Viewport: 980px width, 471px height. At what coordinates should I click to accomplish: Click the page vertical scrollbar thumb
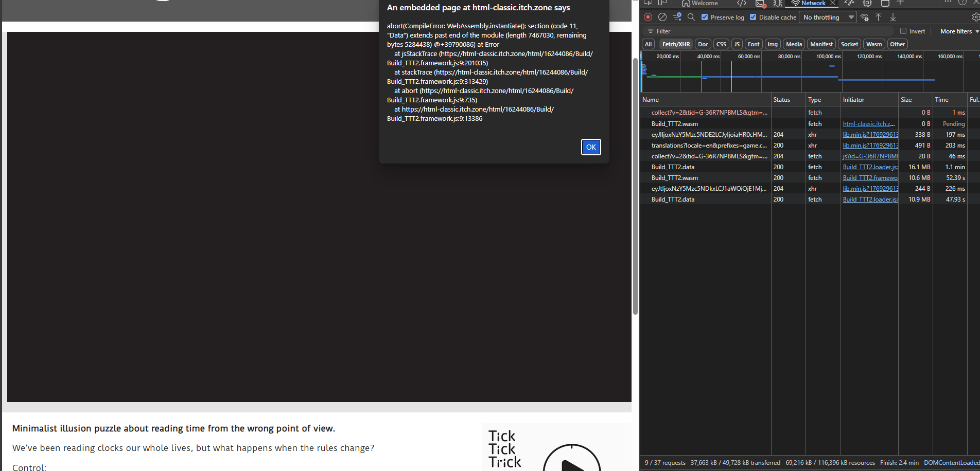point(636,186)
